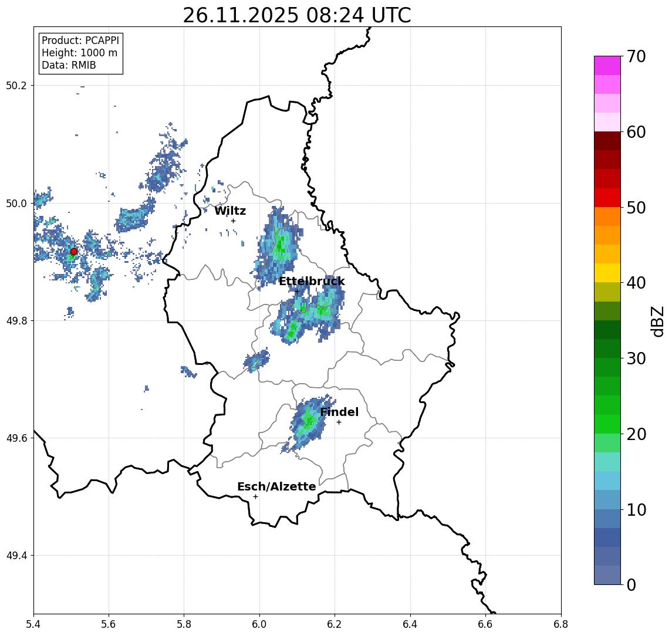Click the 70 tick on the colorbar

click(636, 56)
